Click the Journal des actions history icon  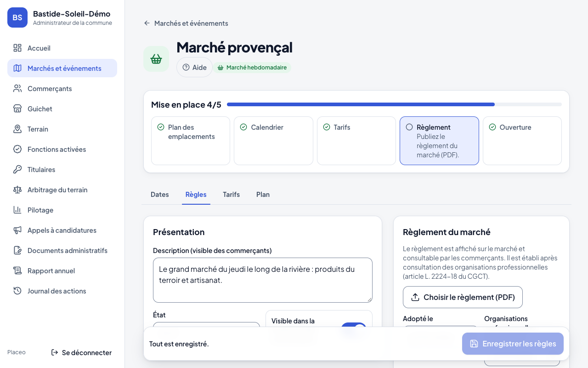(17, 291)
